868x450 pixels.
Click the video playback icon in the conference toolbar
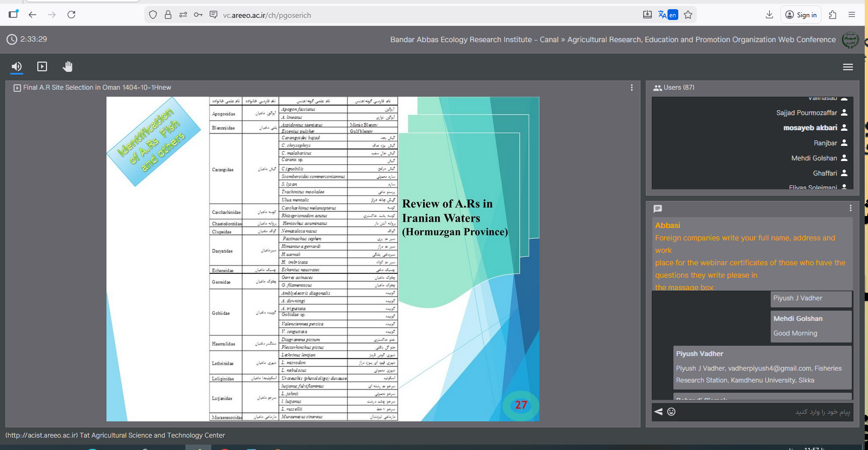point(42,66)
